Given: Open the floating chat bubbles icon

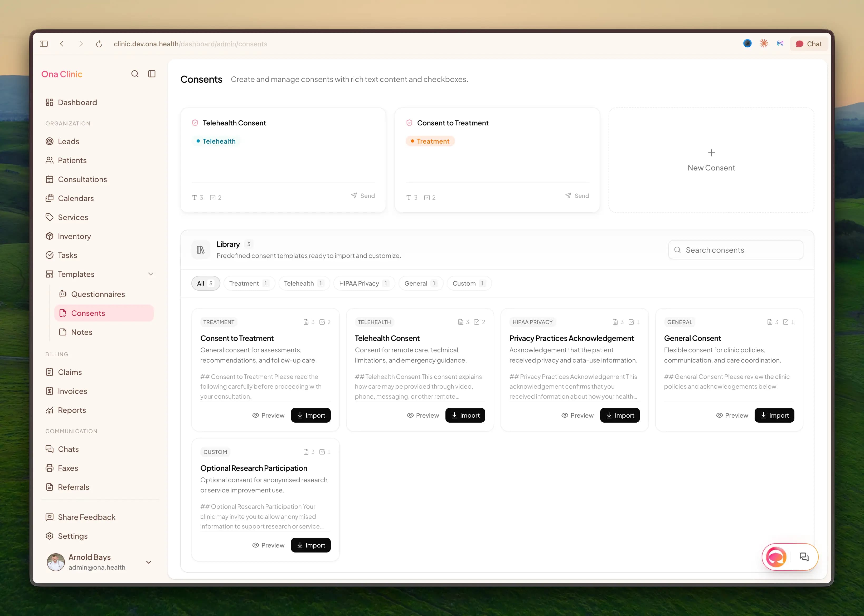Looking at the screenshot, I should tap(804, 557).
